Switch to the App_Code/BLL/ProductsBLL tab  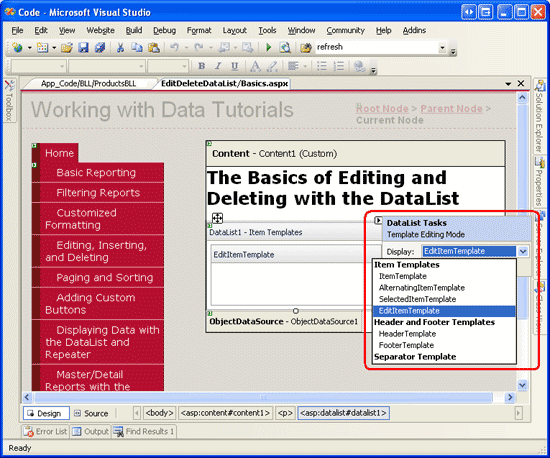coord(88,83)
